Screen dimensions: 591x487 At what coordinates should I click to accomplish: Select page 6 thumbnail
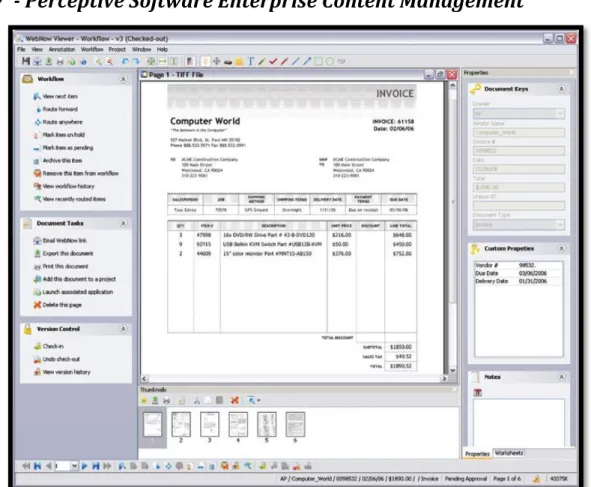click(x=295, y=425)
